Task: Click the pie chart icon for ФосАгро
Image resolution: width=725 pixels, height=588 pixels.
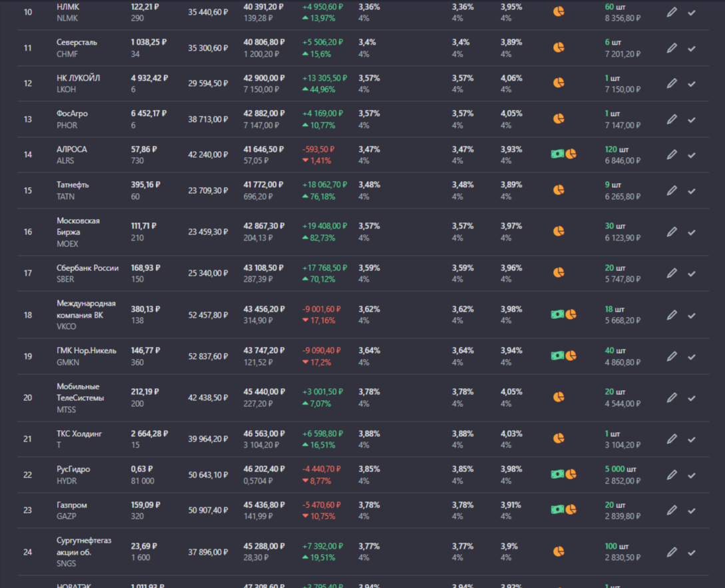Action: pyautogui.click(x=559, y=119)
